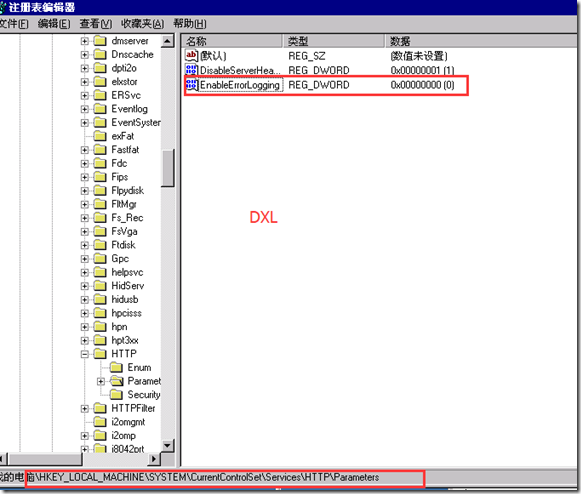Open the 文件(F) menu
581x494 pixels.
(x=14, y=24)
